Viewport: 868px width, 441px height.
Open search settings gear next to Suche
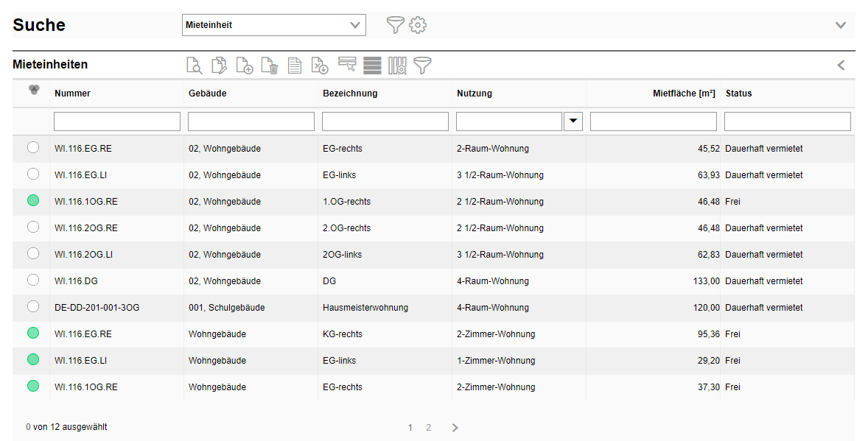point(418,25)
